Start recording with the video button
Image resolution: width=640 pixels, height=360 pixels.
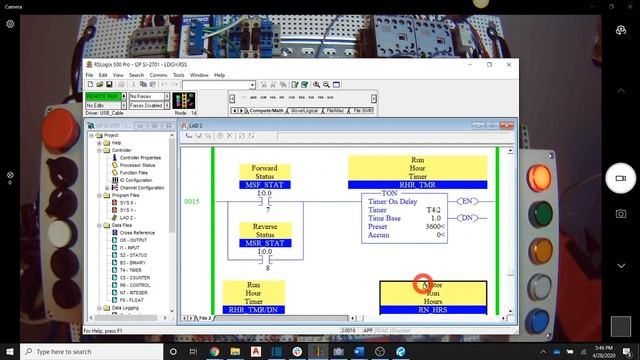coord(621,178)
